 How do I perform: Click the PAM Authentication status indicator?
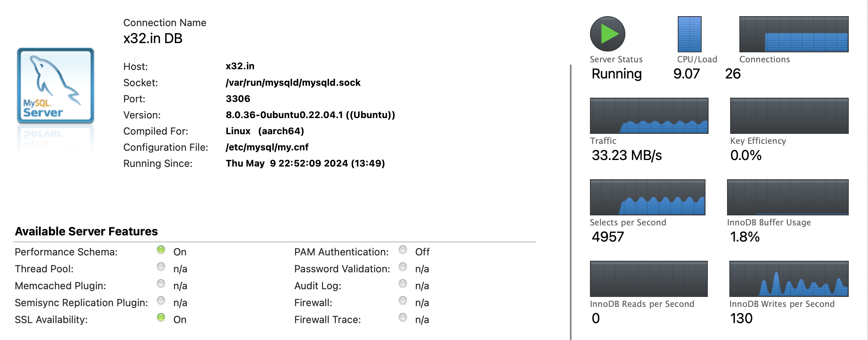403,250
